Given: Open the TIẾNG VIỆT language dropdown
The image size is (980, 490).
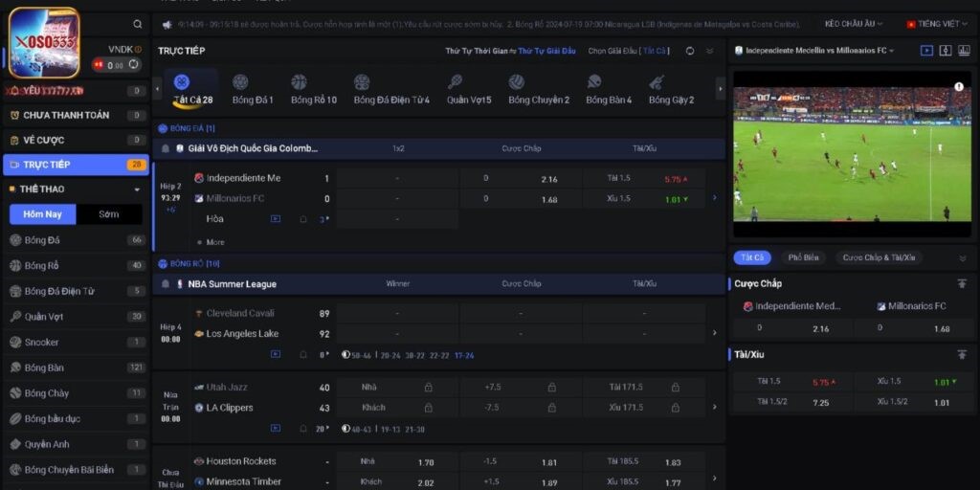Looking at the screenshot, I should tap(937, 24).
